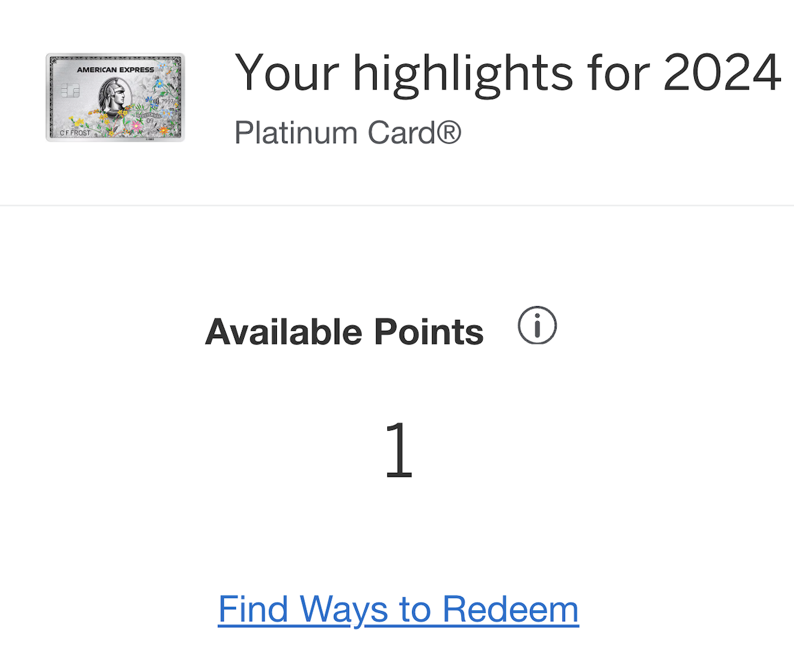The height and width of the screenshot is (672, 794).
Task: Click the Available Points label
Action: tap(344, 331)
